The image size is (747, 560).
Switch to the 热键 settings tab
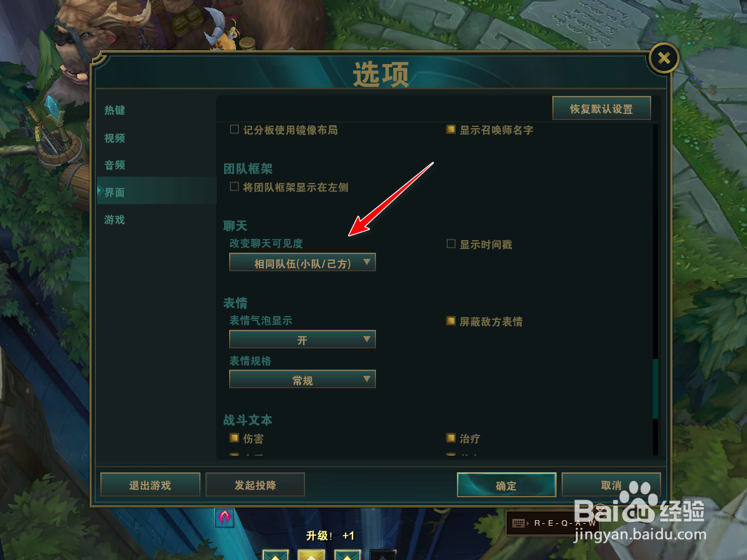click(115, 110)
